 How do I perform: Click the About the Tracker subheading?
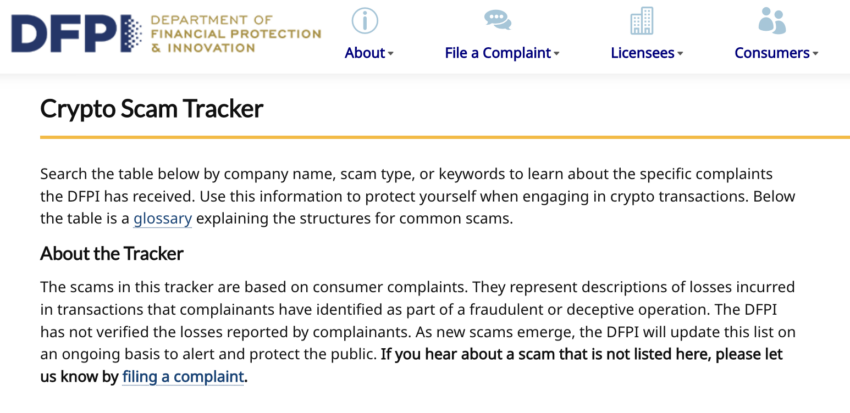point(111,253)
